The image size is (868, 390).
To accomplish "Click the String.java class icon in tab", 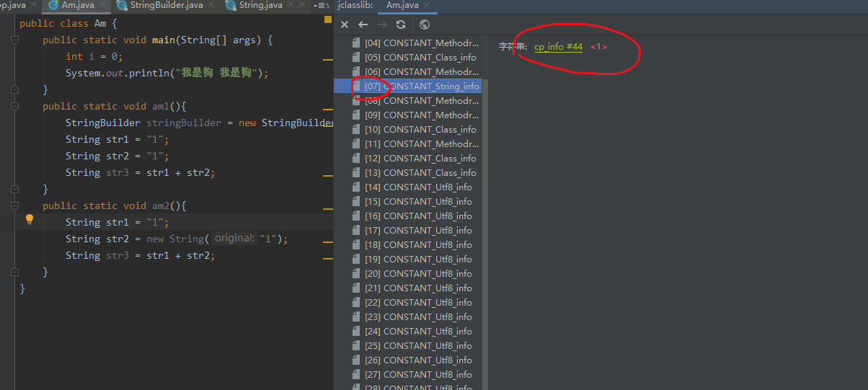I will point(231,6).
